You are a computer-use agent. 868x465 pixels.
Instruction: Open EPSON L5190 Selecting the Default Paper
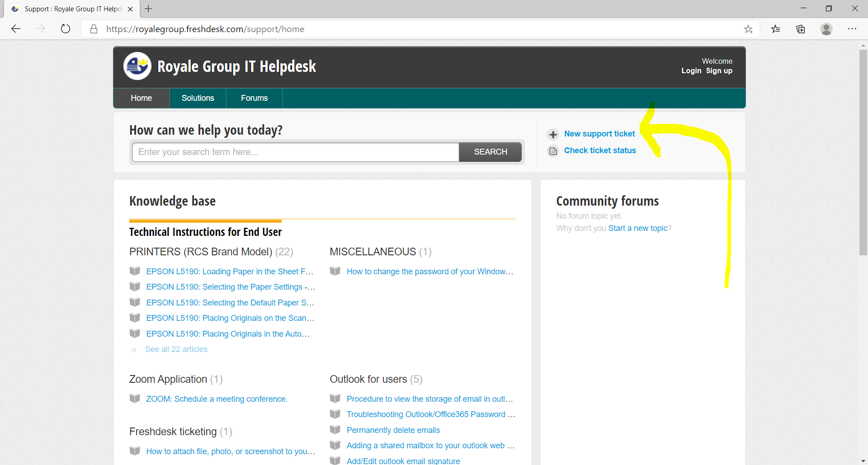230,303
